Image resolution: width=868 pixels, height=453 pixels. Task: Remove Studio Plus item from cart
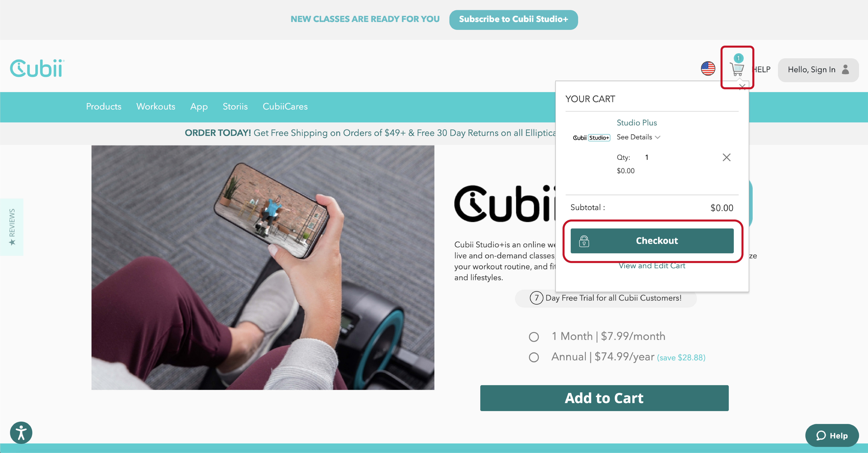click(727, 158)
